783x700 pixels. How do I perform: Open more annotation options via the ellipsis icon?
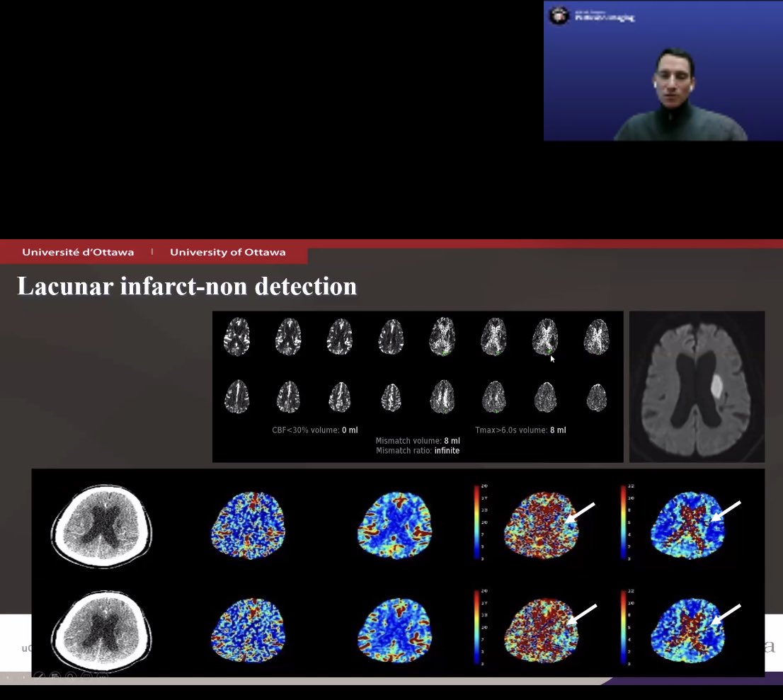(103, 676)
